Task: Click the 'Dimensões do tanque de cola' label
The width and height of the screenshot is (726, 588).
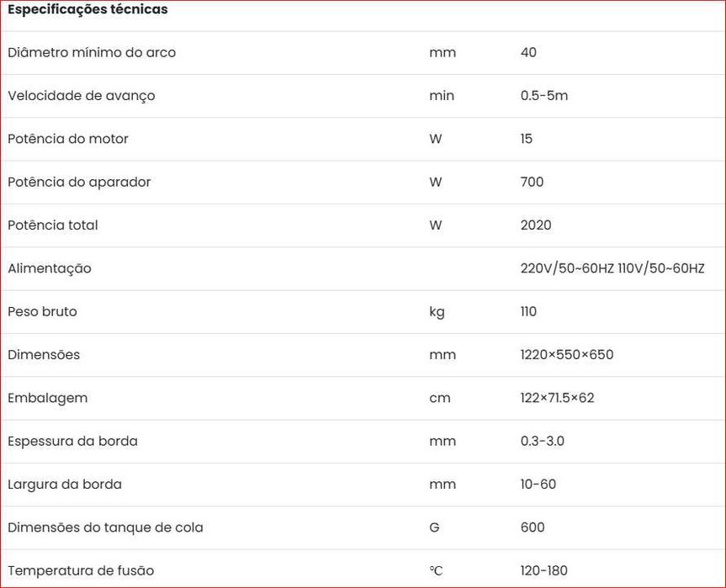Action: pos(105,527)
